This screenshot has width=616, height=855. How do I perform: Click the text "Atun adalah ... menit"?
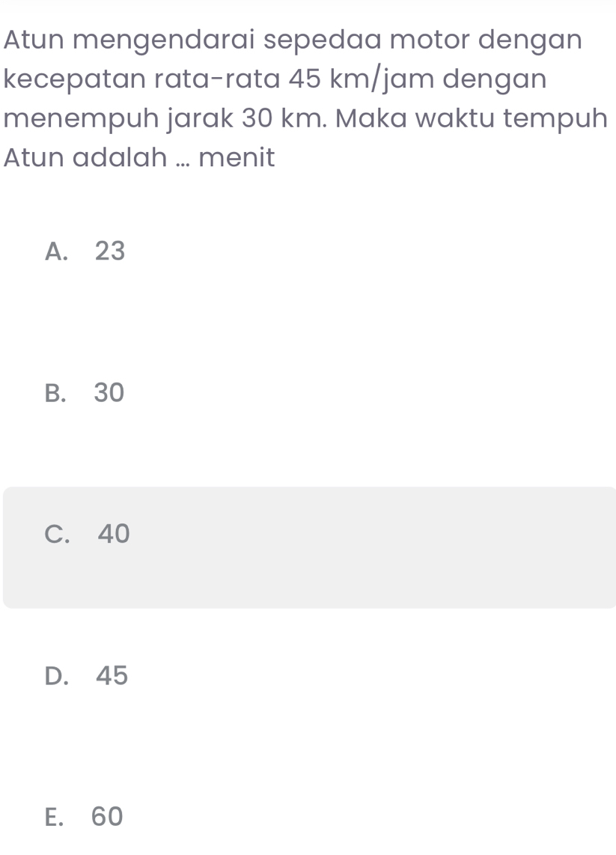[x=139, y=158]
